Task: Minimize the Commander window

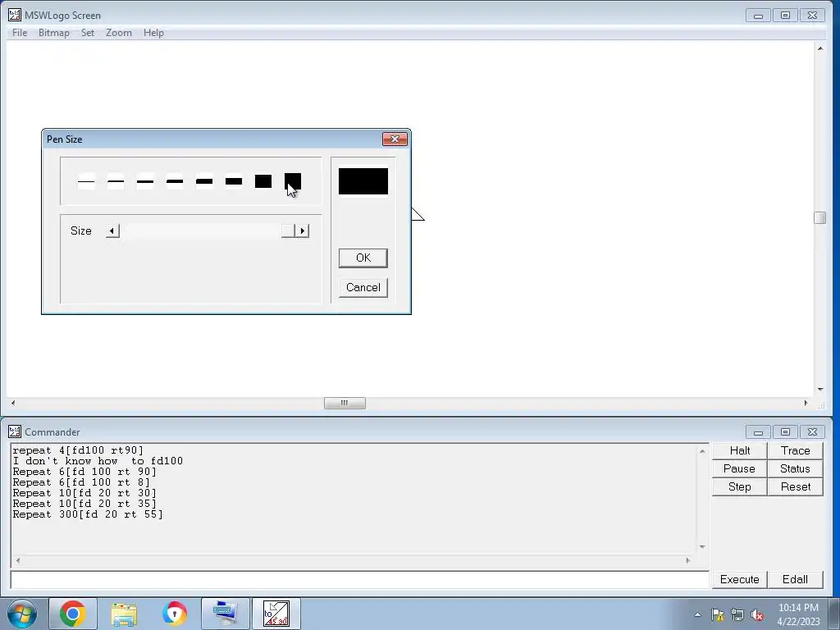Action: click(x=758, y=431)
